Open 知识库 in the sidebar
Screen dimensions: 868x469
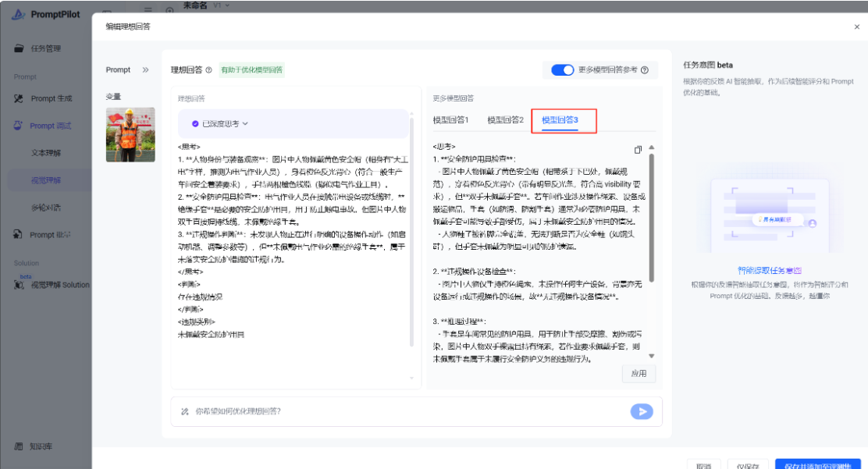pyautogui.click(x=41, y=446)
